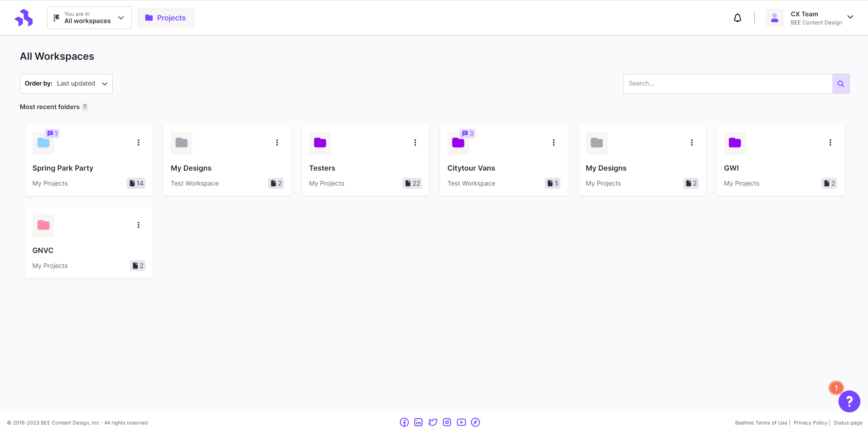The width and height of the screenshot is (868, 434).
Task: Click the BEE logo in header
Action: click(24, 18)
